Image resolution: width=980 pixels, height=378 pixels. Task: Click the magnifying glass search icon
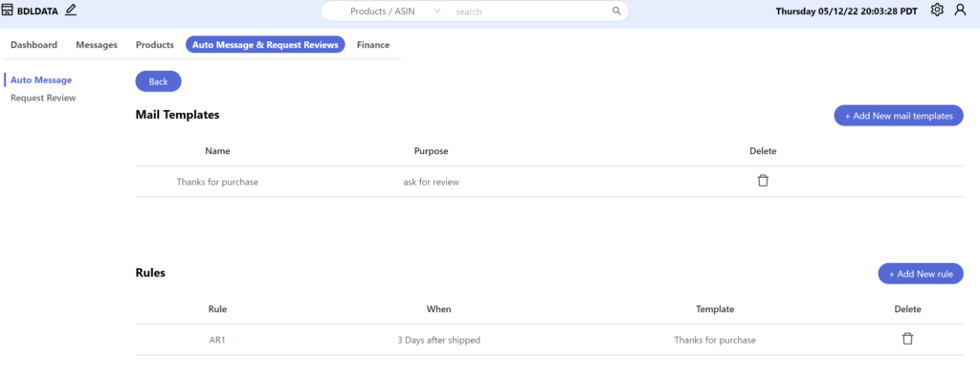coord(616,11)
